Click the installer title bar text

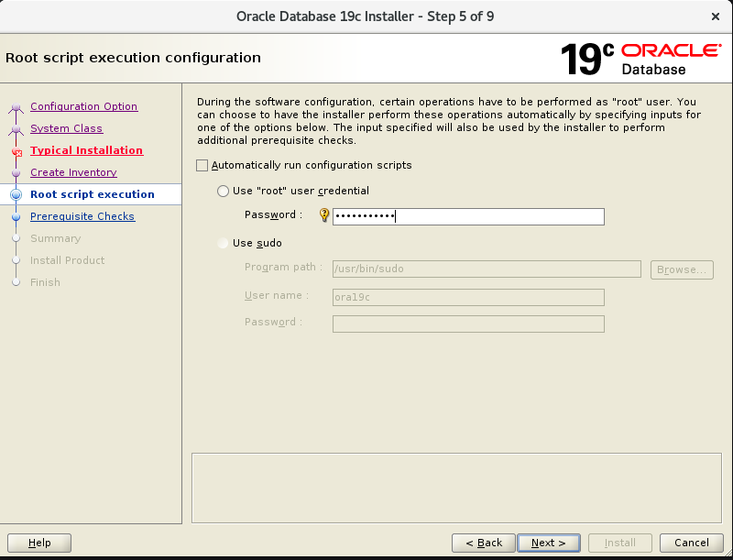click(365, 16)
